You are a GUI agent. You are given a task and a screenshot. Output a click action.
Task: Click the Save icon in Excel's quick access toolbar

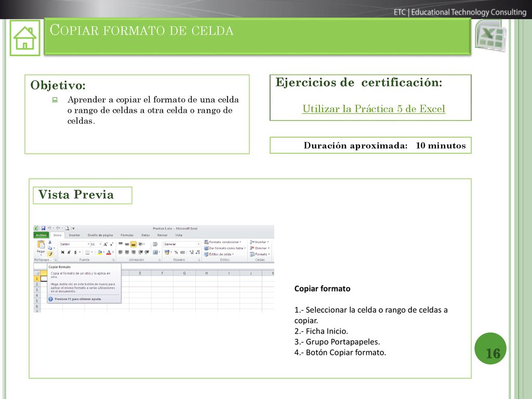44,229
